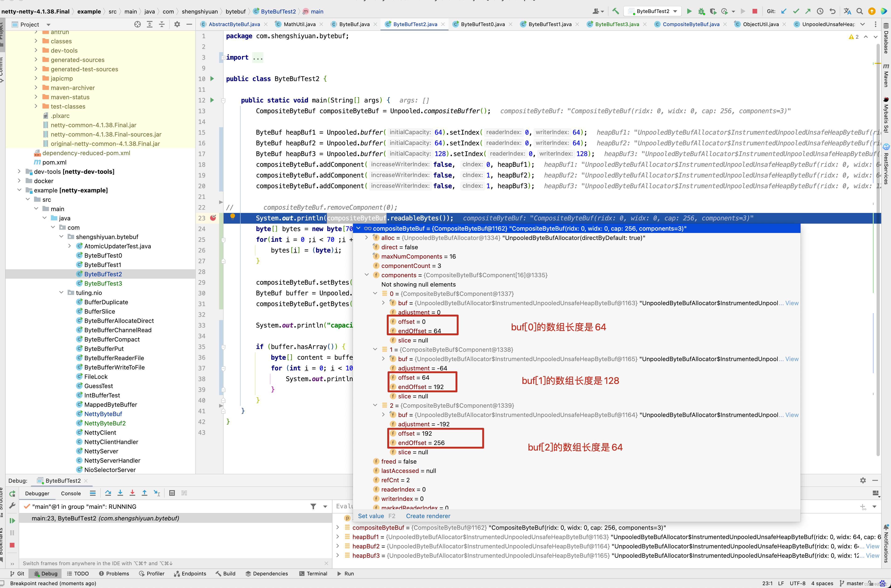Switch to the ByteBufTest3.java tab
891x588 pixels.
617,24
